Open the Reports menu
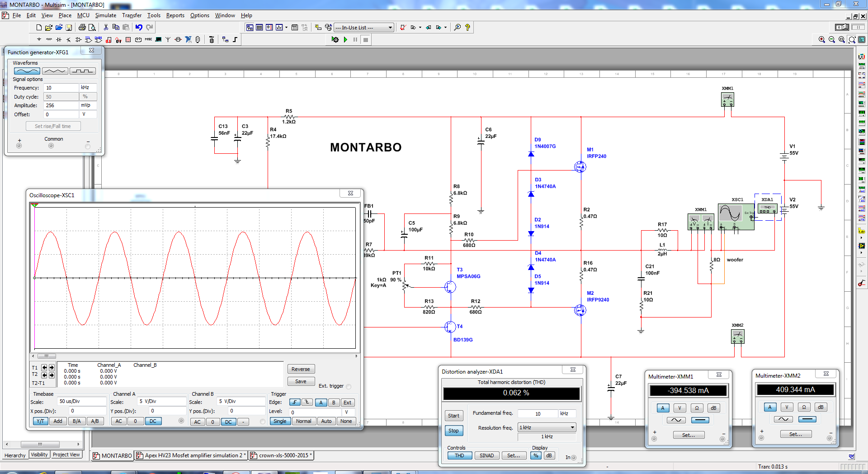This screenshot has height=474, width=868. pos(175,15)
